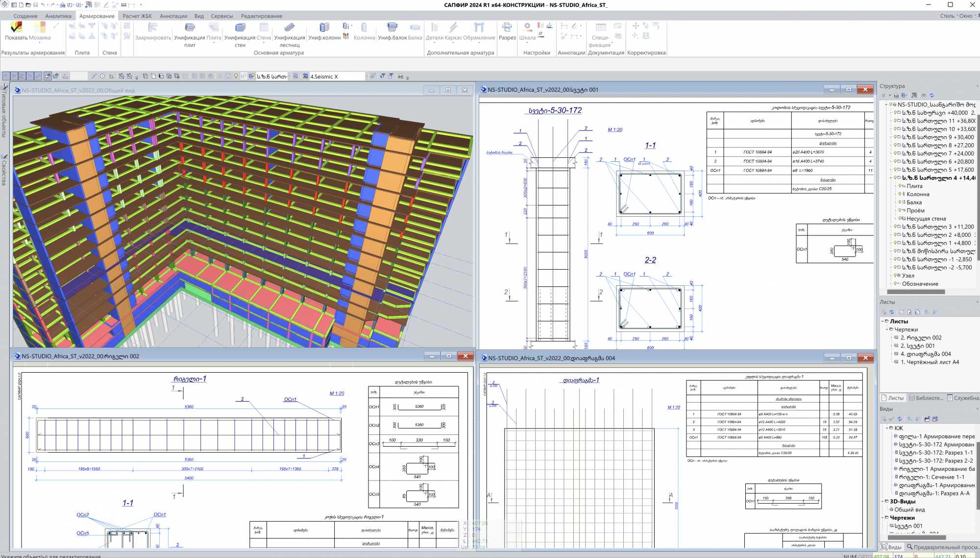Click Унификация лестниц icon
Viewport: 980px width, 558px height.
click(289, 27)
